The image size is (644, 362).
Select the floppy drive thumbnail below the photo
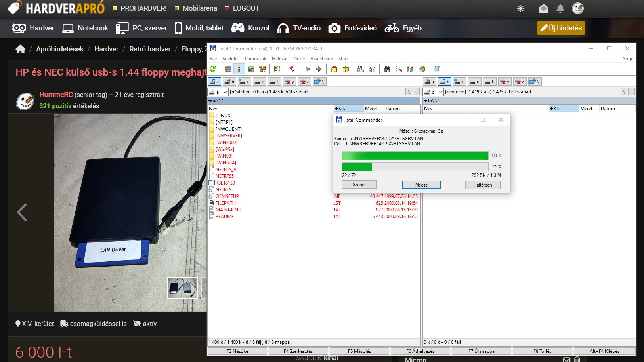pos(182,288)
